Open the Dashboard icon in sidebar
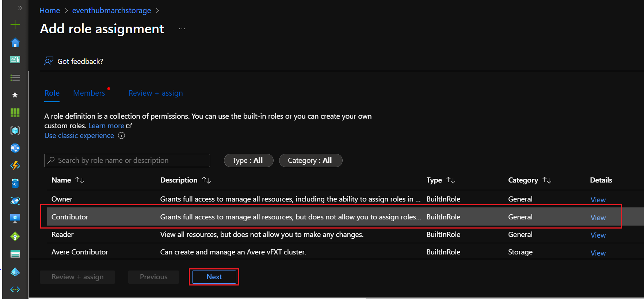 click(15, 60)
